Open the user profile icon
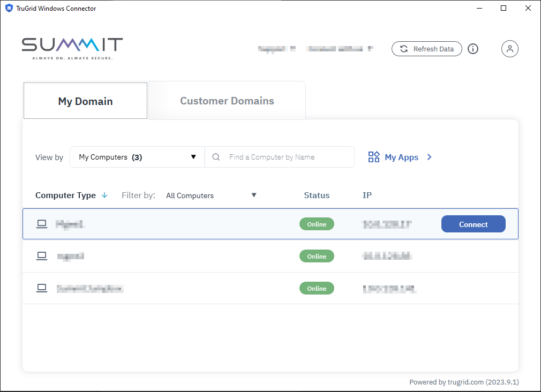541x392 pixels. pyautogui.click(x=510, y=49)
